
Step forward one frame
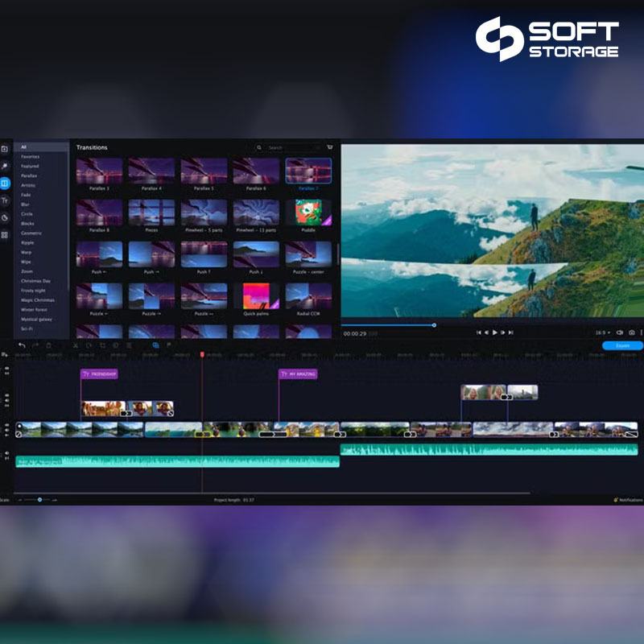coord(502,332)
